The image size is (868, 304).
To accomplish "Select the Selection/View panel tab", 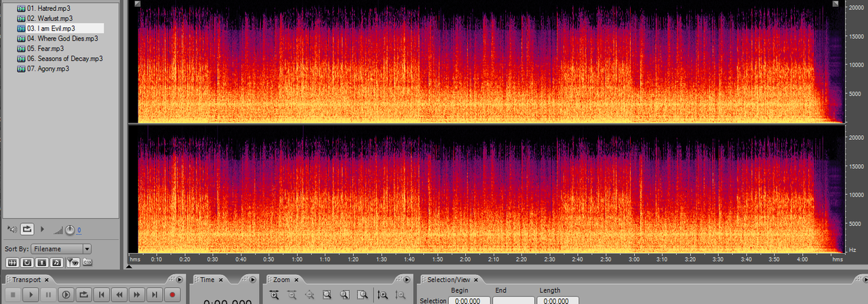I will [x=449, y=280].
